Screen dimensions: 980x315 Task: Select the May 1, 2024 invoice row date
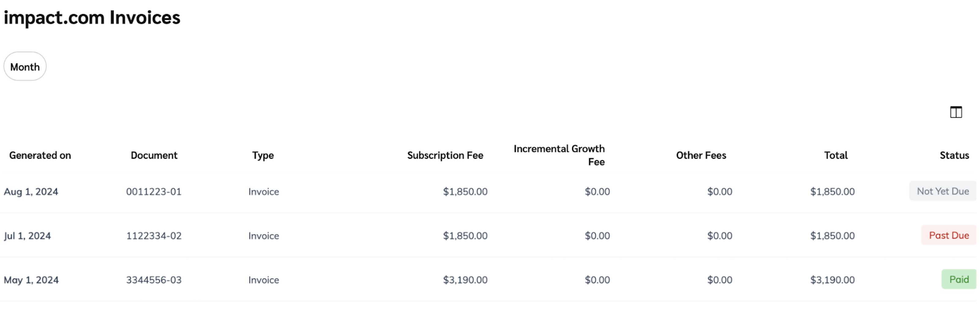pos(31,280)
